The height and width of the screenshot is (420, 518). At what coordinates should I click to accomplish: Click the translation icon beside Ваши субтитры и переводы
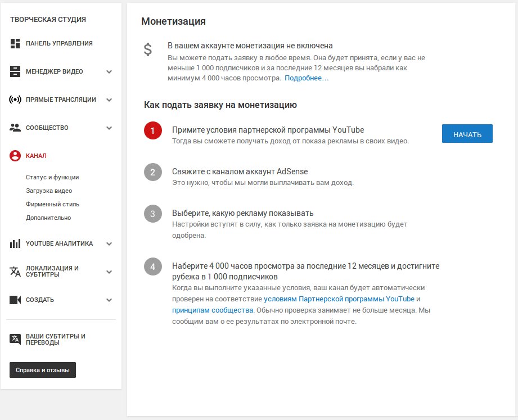pyautogui.click(x=15, y=339)
